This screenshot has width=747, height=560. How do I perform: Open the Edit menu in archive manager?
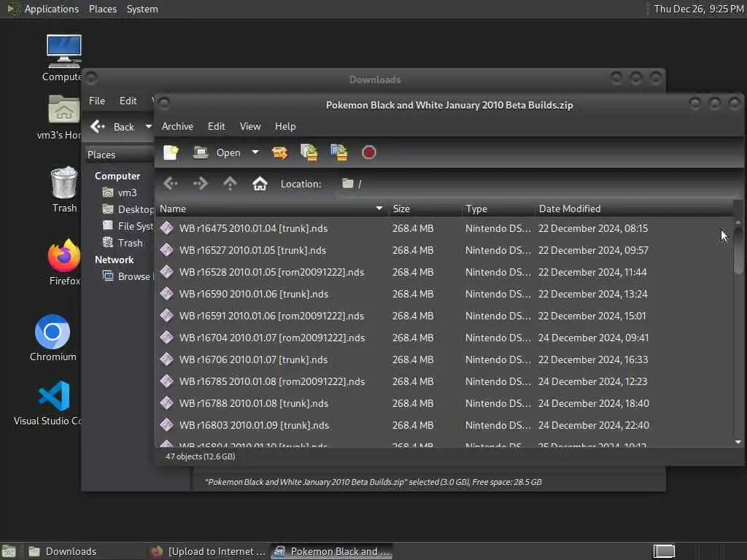tap(216, 126)
